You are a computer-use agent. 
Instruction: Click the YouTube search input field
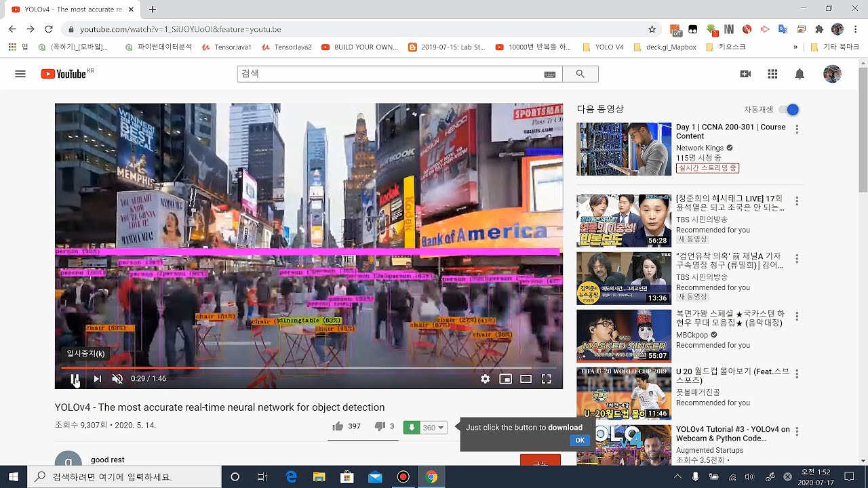tap(390, 74)
